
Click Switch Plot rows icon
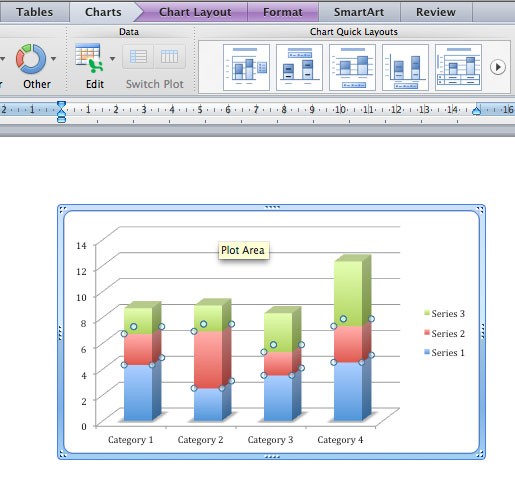click(138, 57)
